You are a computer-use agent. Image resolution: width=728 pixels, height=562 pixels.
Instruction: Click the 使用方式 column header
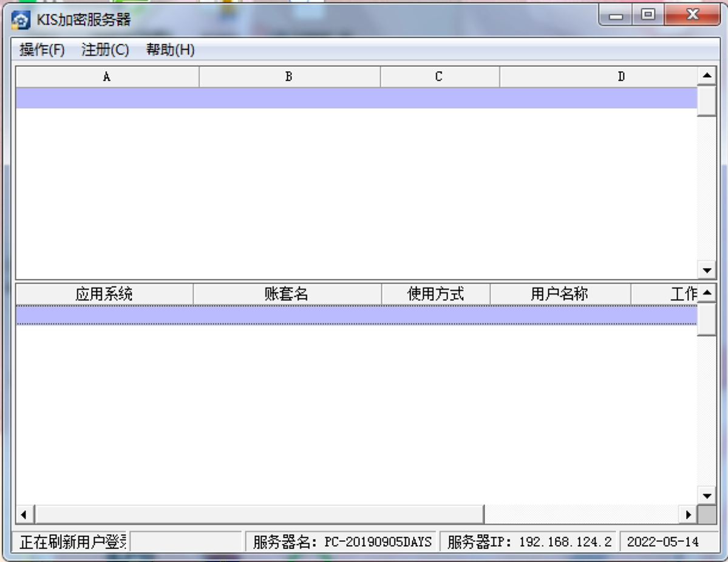(435, 294)
